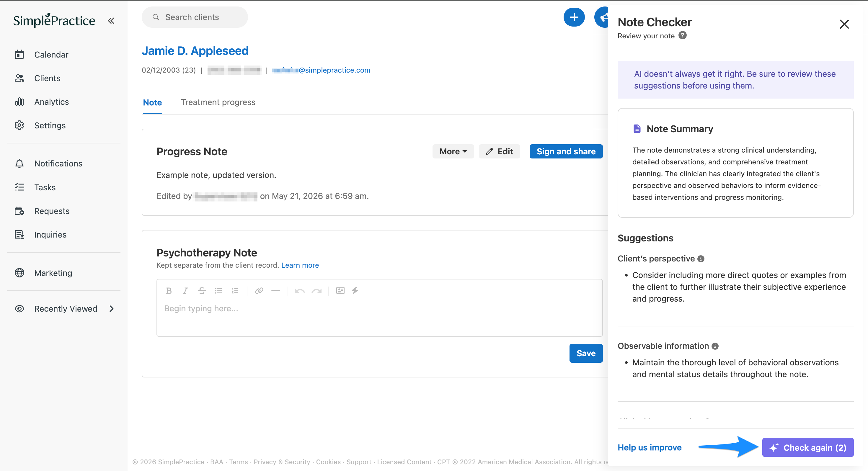The width and height of the screenshot is (868, 471).
Task: Redo edit in note editor
Action: tap(316, 290)
